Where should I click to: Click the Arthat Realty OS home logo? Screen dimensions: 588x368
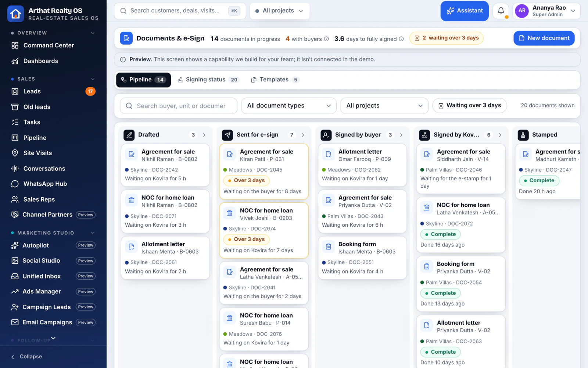15,14
